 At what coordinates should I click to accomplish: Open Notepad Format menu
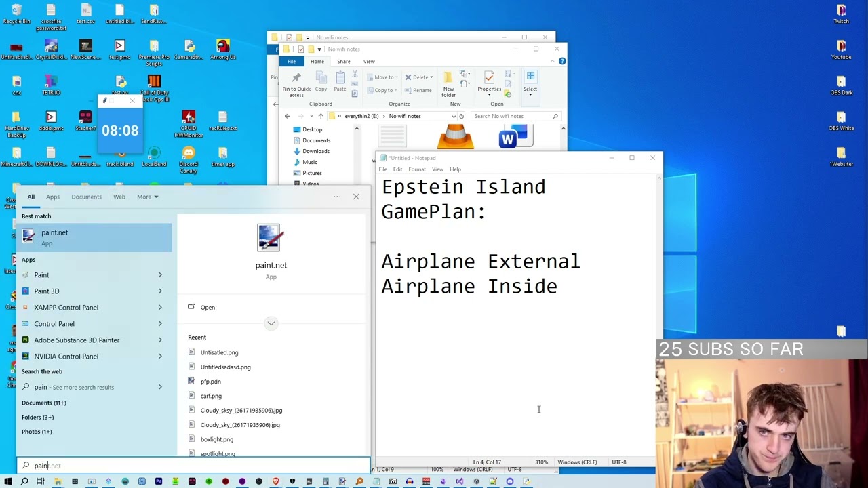pos(417,169)
